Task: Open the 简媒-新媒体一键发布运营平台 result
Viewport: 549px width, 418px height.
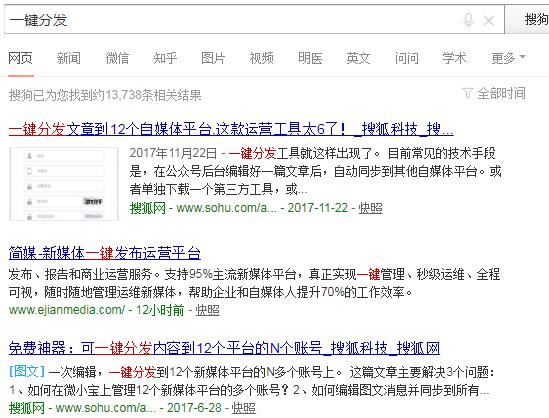Action: point(105,253)
